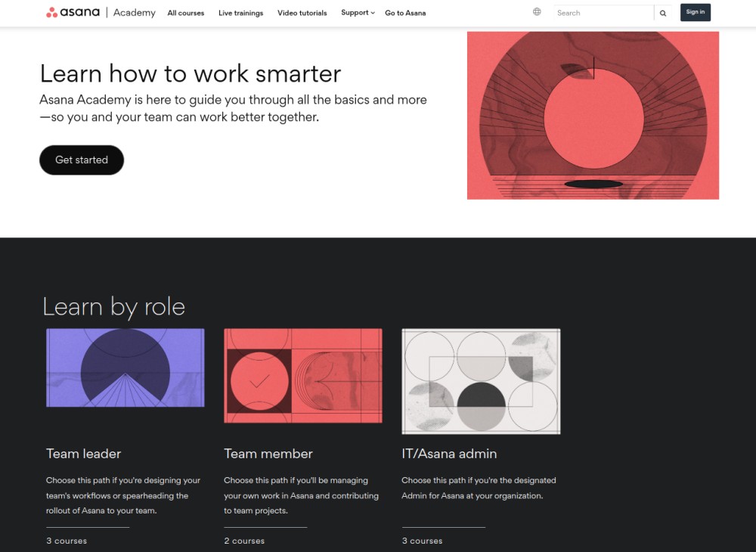Click the Get started button
Image resolution: width=756 pixels, height=552 pixels.
point(82,160)
